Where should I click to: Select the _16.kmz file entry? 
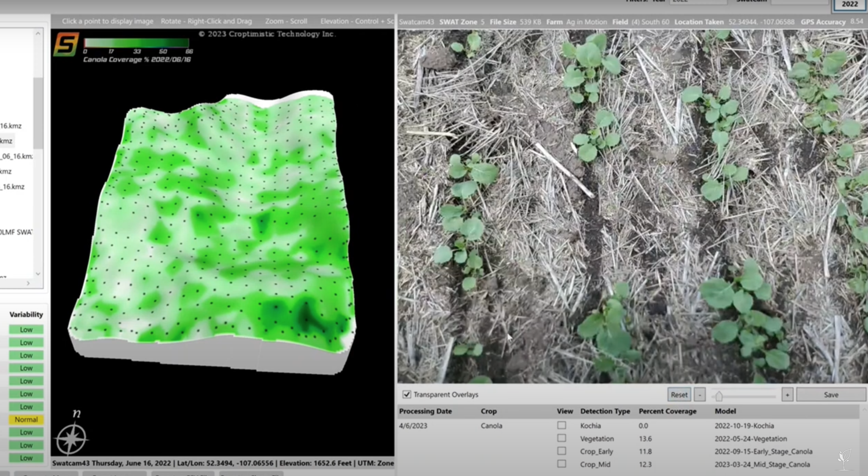(x=13, y=187)
